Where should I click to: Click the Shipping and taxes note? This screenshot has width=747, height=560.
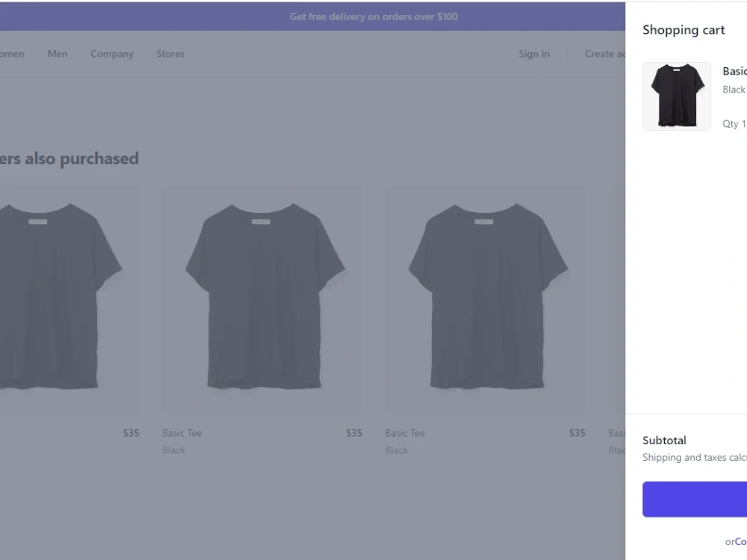(x=695, y=458)
